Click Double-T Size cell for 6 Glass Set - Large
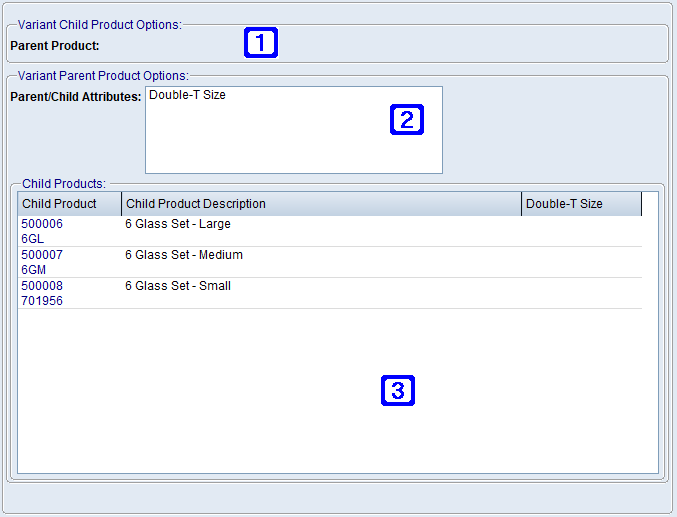Viewport: 677px width, 517px height. tap(581, 231)
